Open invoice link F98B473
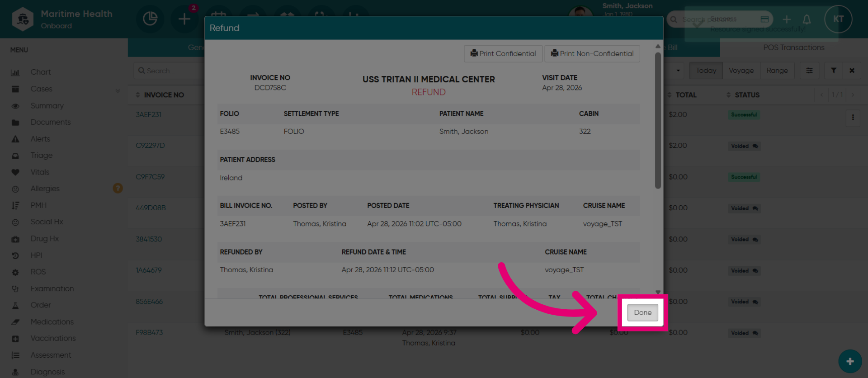868x378 pixels. 149,333
